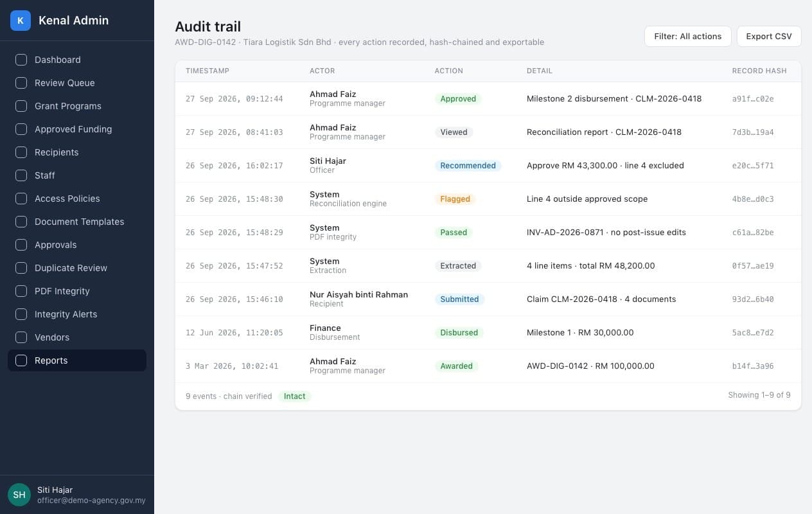Screen dimensions: 812x514
Task: Click the Grant Programs sidebar icon
Action: 21,106
